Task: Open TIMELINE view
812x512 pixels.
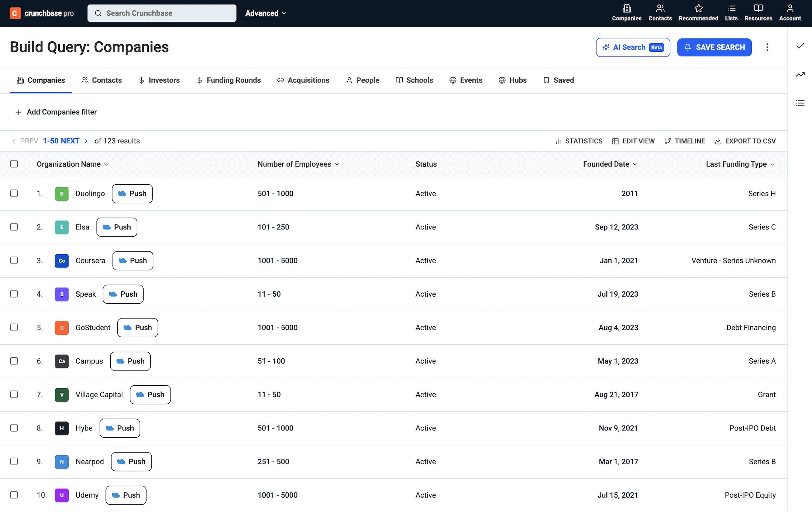Action: (x=685, y=141)
